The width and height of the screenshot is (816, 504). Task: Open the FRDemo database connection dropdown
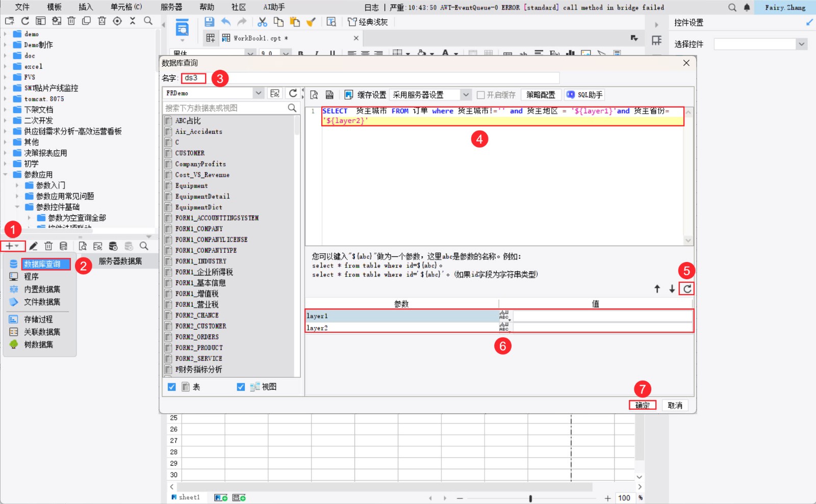coord(259,93)
